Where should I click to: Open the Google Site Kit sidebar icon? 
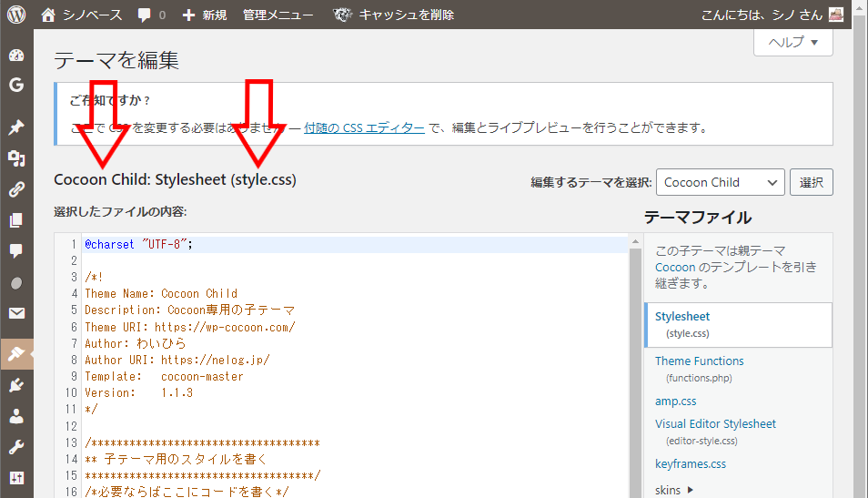pyautogui.click(x=16, y=85)
